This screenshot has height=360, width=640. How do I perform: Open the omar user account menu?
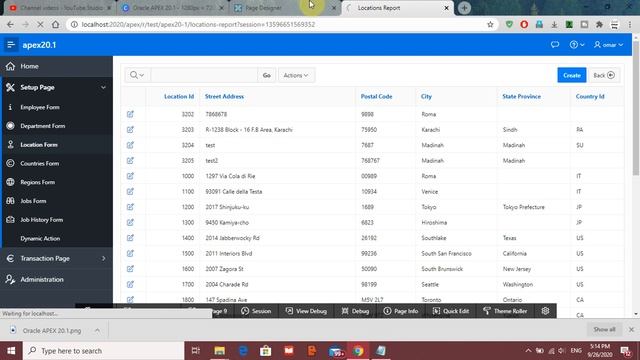(x=608, y=44)
